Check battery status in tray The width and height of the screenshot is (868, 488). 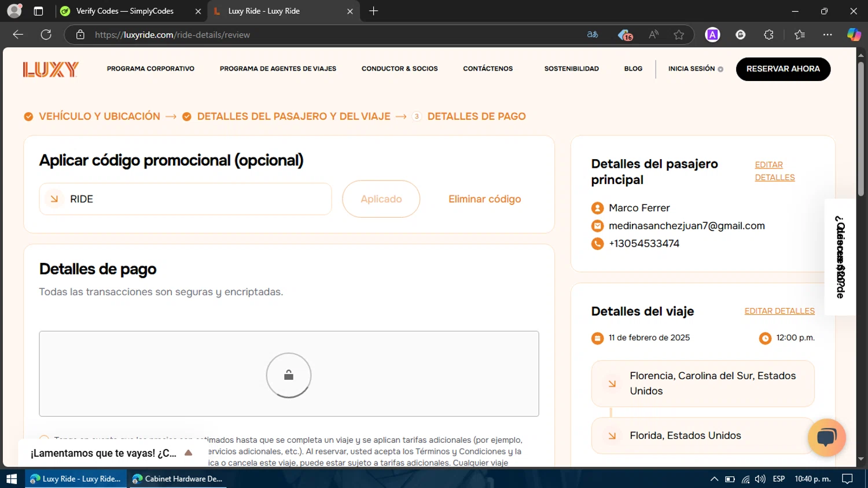coord(730,479)
